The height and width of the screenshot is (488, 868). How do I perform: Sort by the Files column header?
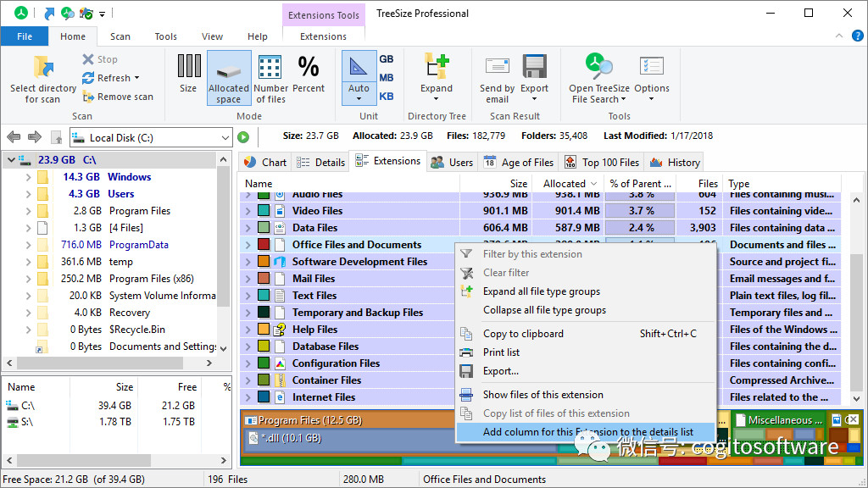698,184
